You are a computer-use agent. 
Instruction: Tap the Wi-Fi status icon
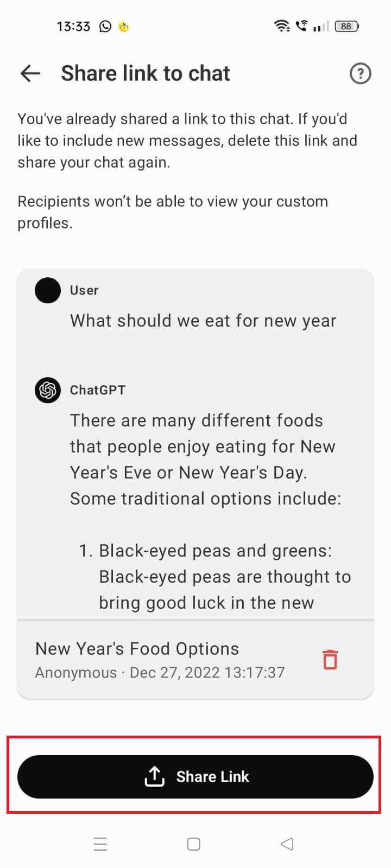pyautogui.click(x=281, y=25)
